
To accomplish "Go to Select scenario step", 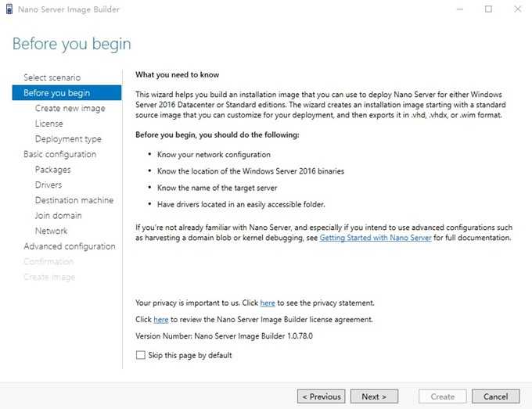I will (52, 77).
